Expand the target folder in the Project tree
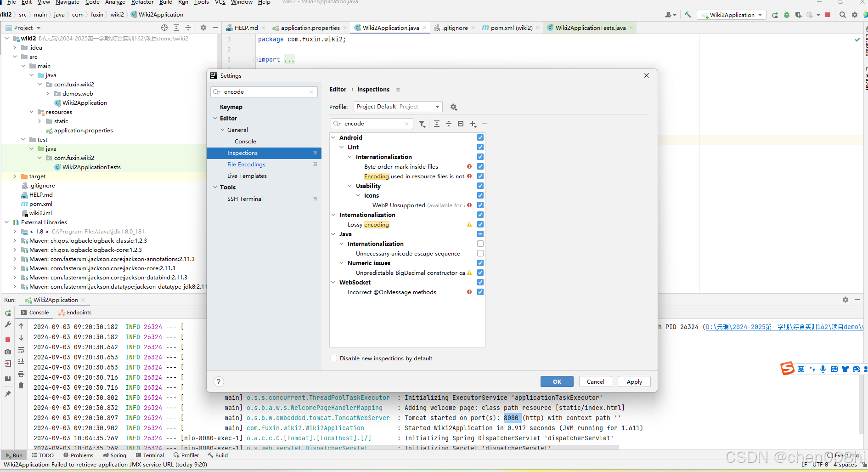Image resolution: width=868 pixels, height=472 pixels. click(x=15, y=176)
